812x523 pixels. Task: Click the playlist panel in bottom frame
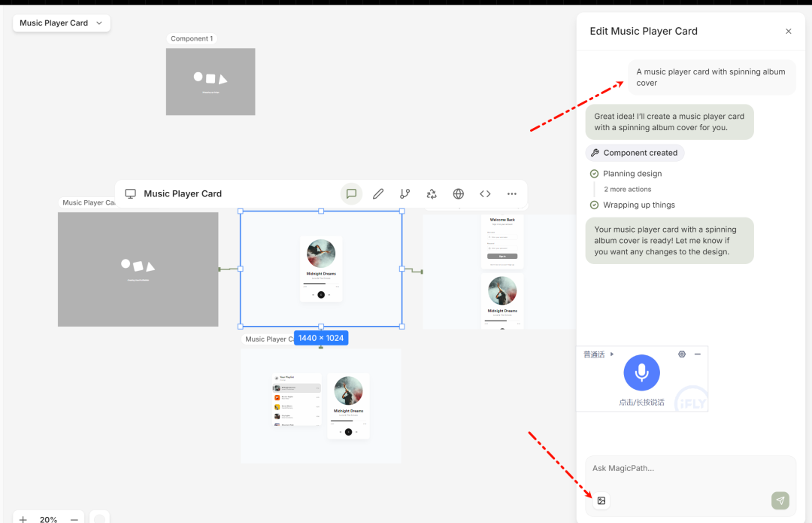(297, 400)
